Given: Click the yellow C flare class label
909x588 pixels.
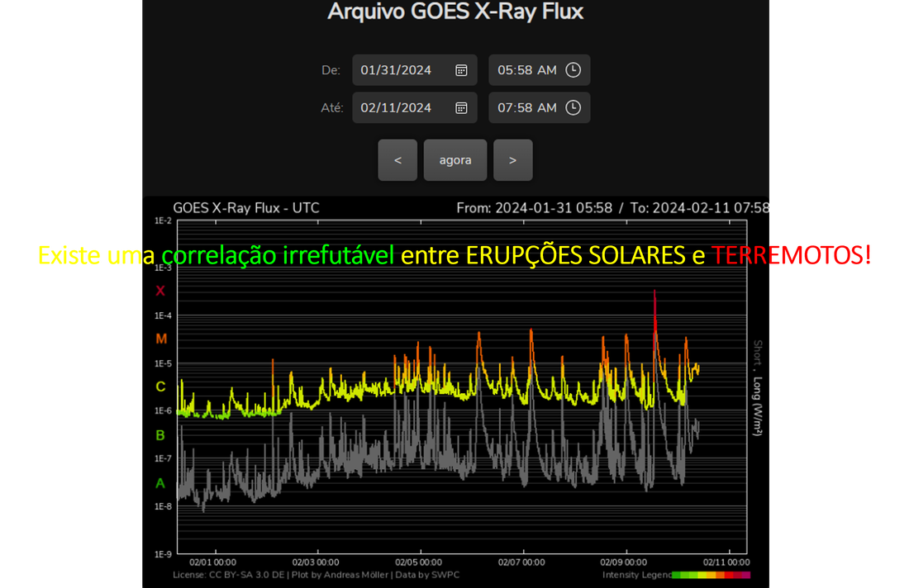Looking at the screenshot, I should coord(160,386).
